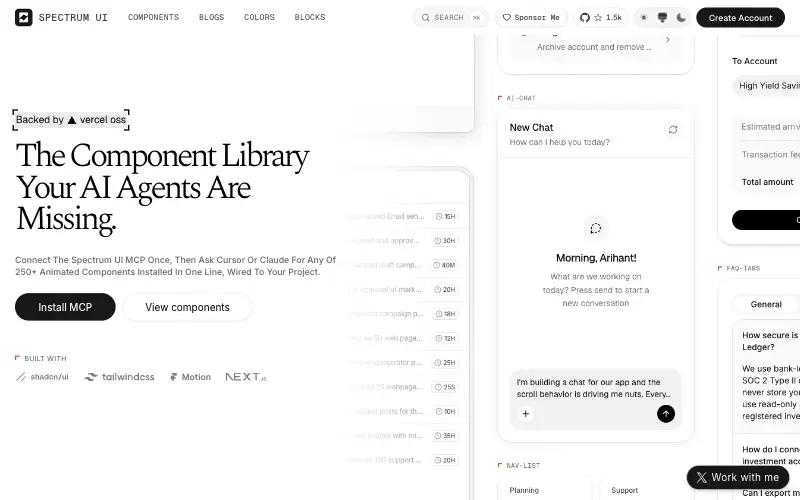
Task: Click the Next.js logo
Action: (x=246, y=377)
